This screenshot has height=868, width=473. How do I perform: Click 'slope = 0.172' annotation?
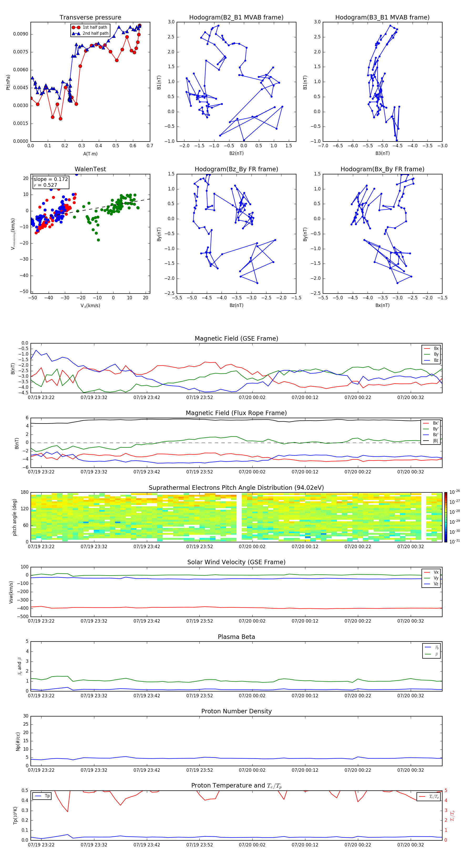[50, 179]
